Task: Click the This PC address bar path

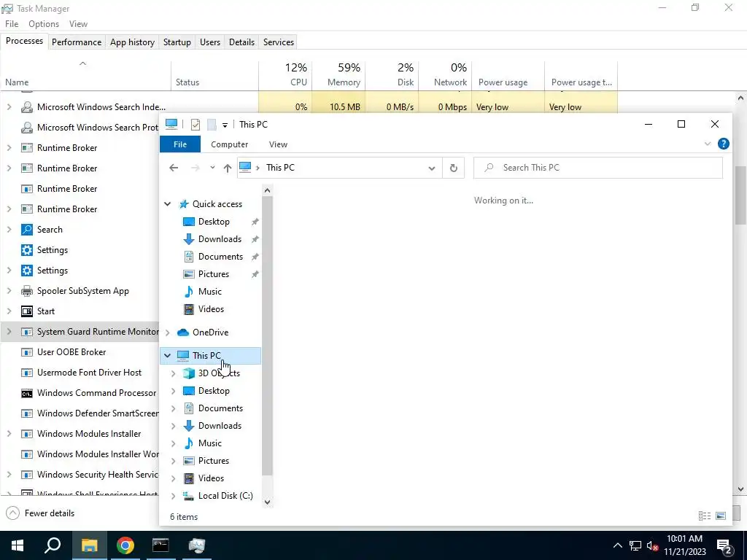Action: pyautogui.click(x=280, y=168)
